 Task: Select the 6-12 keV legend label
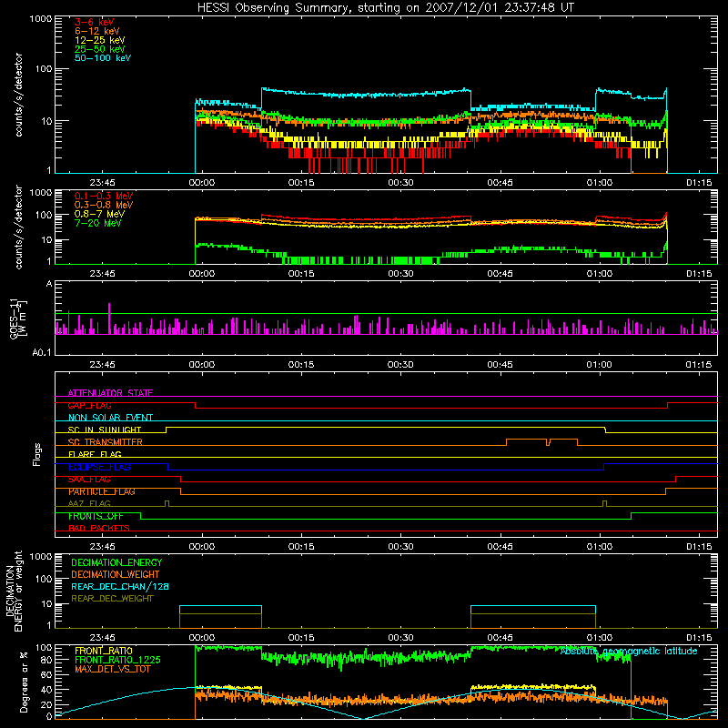pyautogui.click(x=97, y=31)
